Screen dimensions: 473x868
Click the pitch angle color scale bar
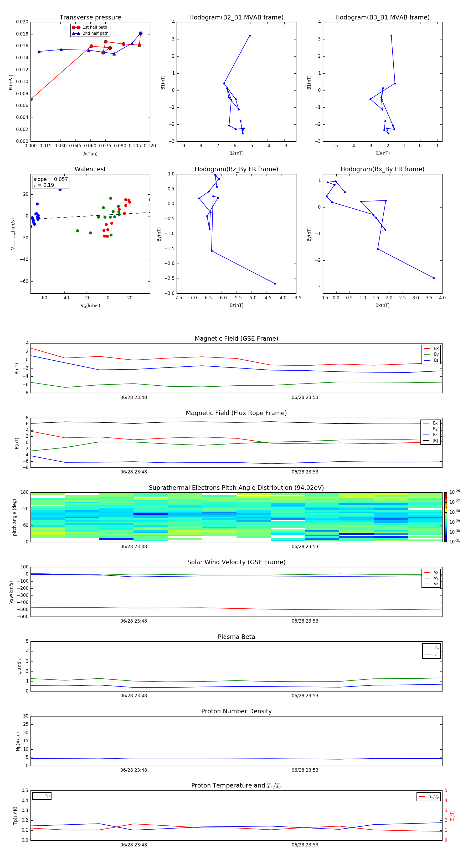pos(445,517)
